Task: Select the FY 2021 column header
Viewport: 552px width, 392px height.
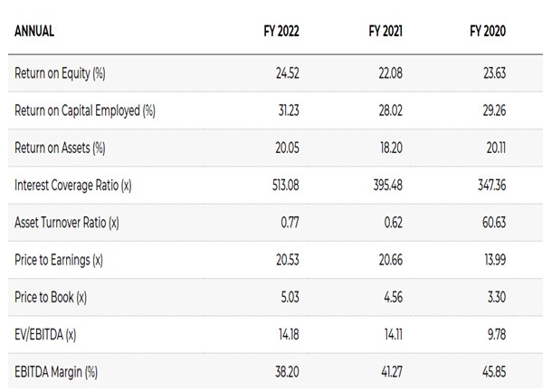Action: [x=386, y=32]
